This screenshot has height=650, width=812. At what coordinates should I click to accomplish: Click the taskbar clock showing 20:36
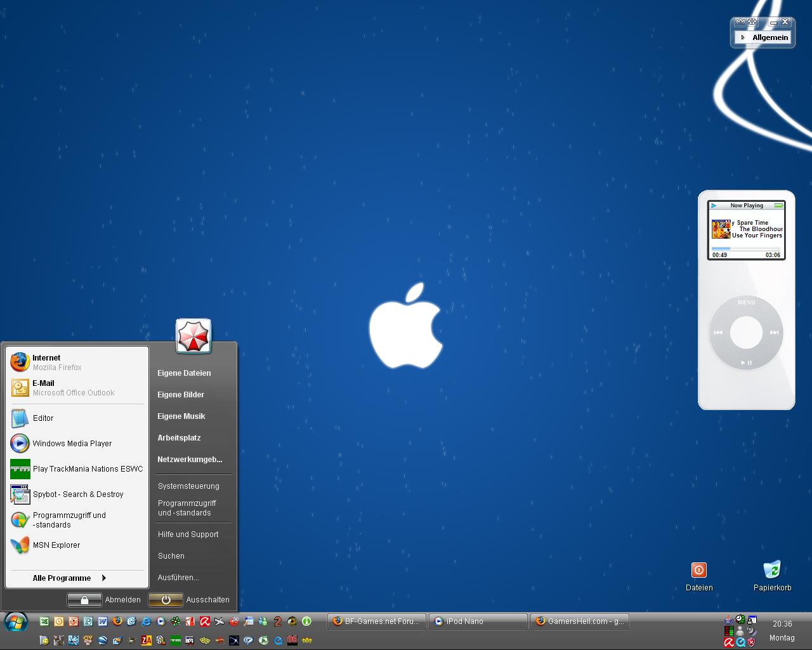pyautogui.click(x=782, y=624)
